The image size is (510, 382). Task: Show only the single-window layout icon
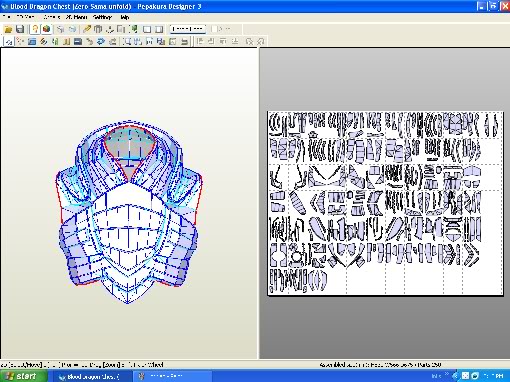tap(147, 29)
